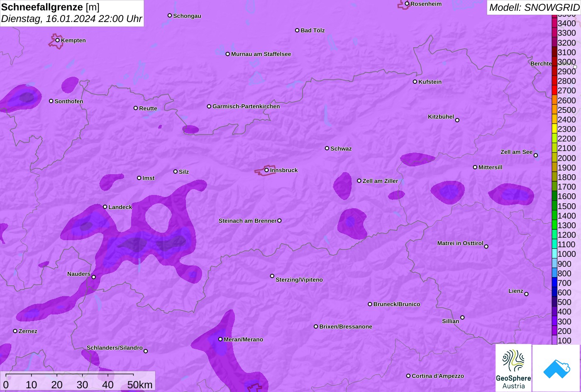Viewport: 581px width, 392px height.
Task: Click the 20 tick on scale bar
Action: click(57, 385)
